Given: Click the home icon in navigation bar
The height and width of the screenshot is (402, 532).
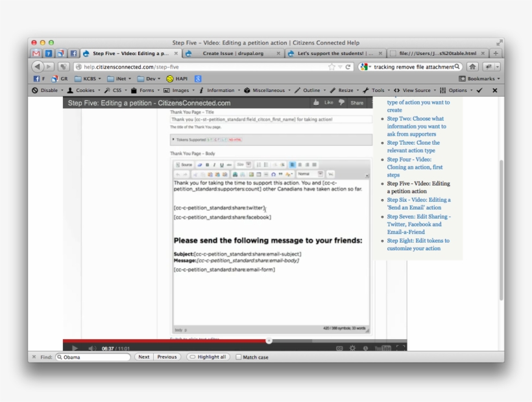Looking at the screenshot, I should (x=472, y=67).
